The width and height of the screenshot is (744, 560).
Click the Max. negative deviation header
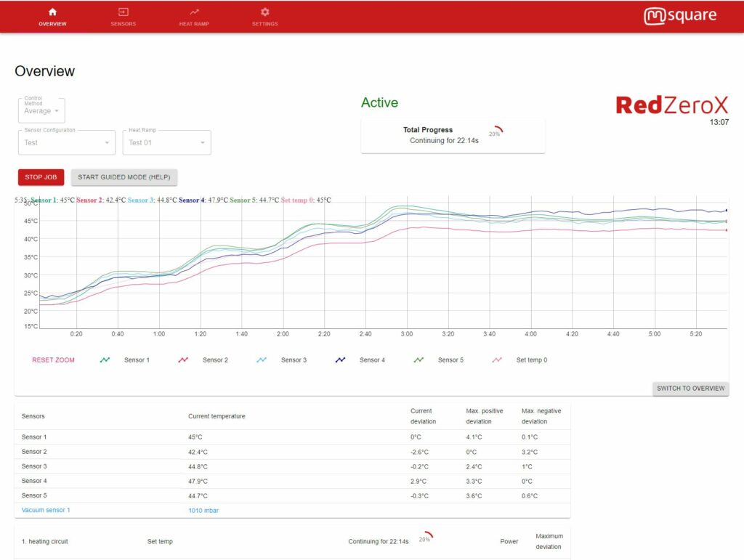pos(541,416)
